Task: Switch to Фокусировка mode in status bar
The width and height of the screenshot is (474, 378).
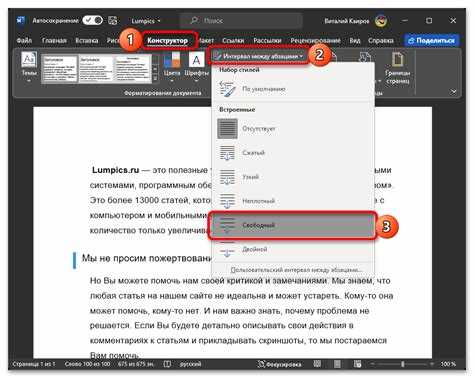Action: coord(279,364)
